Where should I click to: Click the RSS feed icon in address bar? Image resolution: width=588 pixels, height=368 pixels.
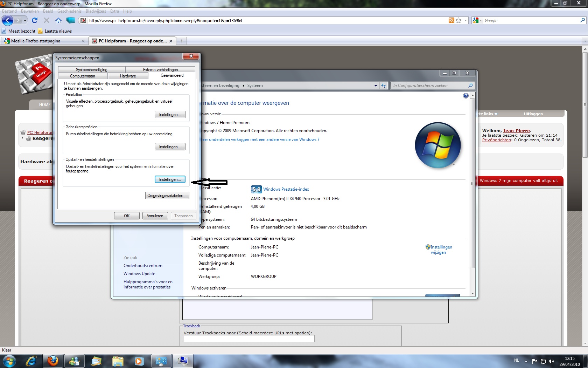(x=451, y=20)
